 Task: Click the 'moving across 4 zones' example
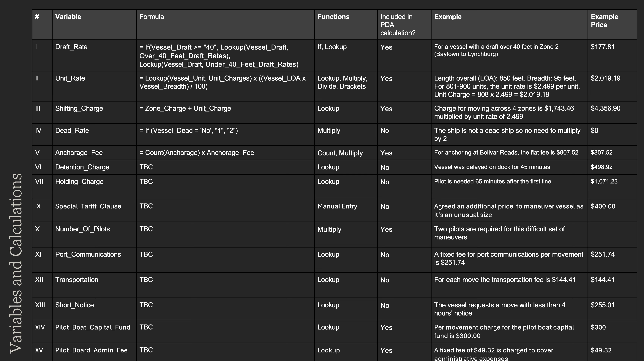[504, 112]
